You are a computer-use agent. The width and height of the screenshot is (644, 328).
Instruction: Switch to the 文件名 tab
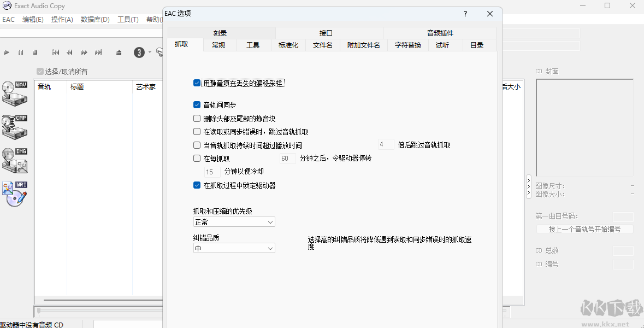322,45
